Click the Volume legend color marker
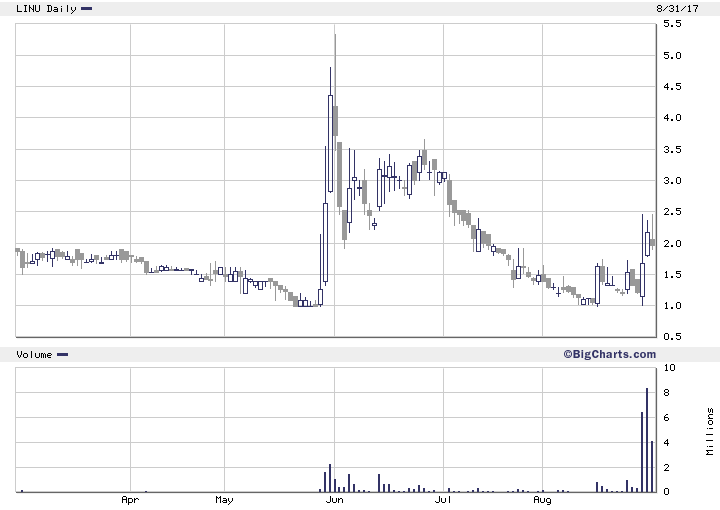The image size is (720, 510). tap(62, 355)
